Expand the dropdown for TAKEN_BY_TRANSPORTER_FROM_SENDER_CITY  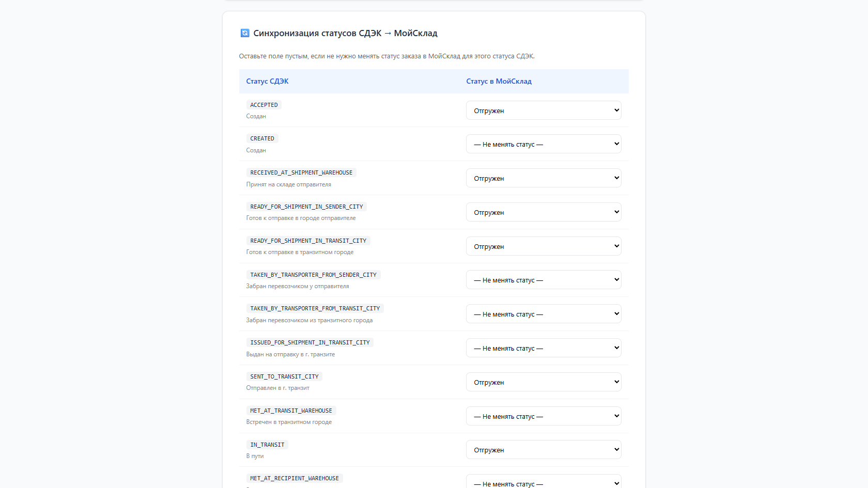pyautogui.click(x=544, y=280)
